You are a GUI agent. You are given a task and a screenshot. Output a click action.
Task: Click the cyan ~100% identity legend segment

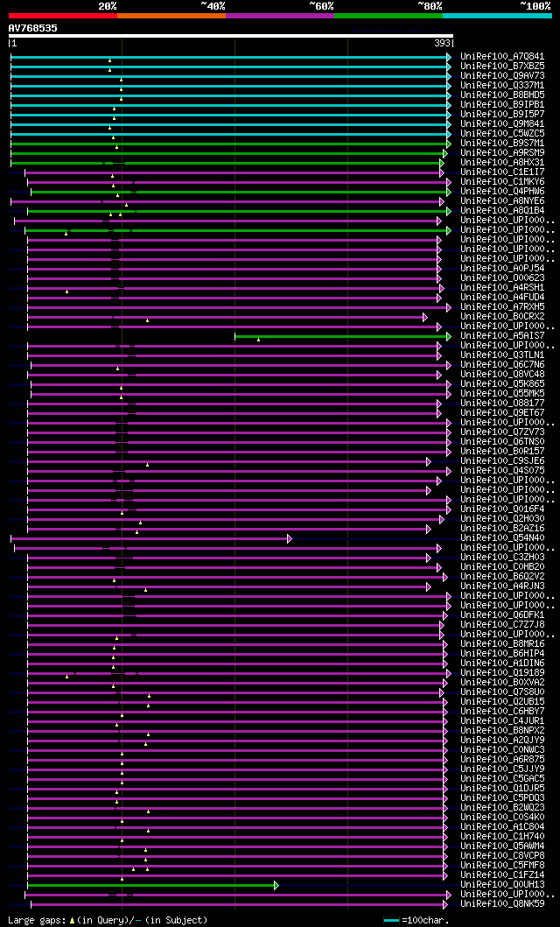pyautogui.click(x=497, y=16)
